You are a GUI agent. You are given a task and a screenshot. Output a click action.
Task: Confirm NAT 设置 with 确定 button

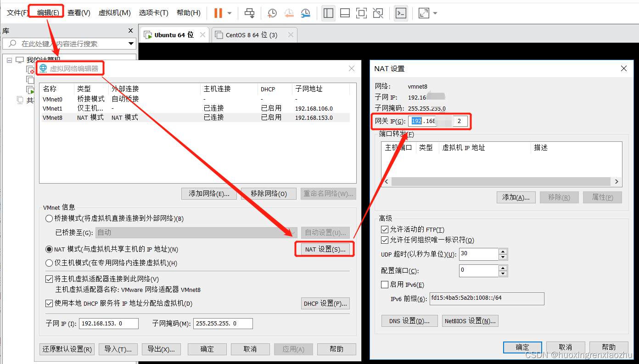tap(522, 347)
